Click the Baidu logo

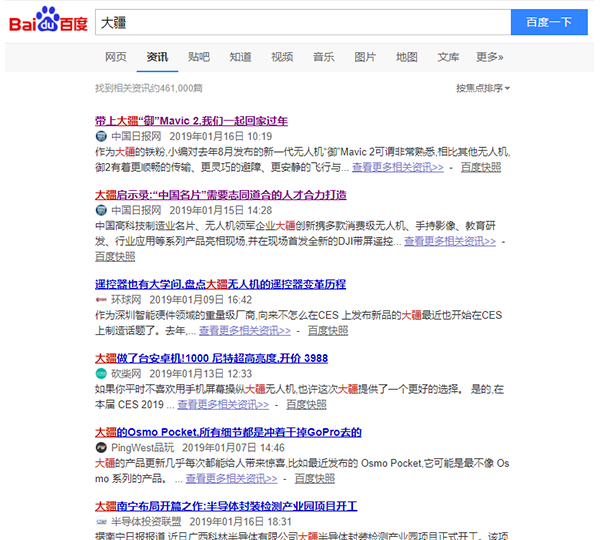click(x=47, y=22)
